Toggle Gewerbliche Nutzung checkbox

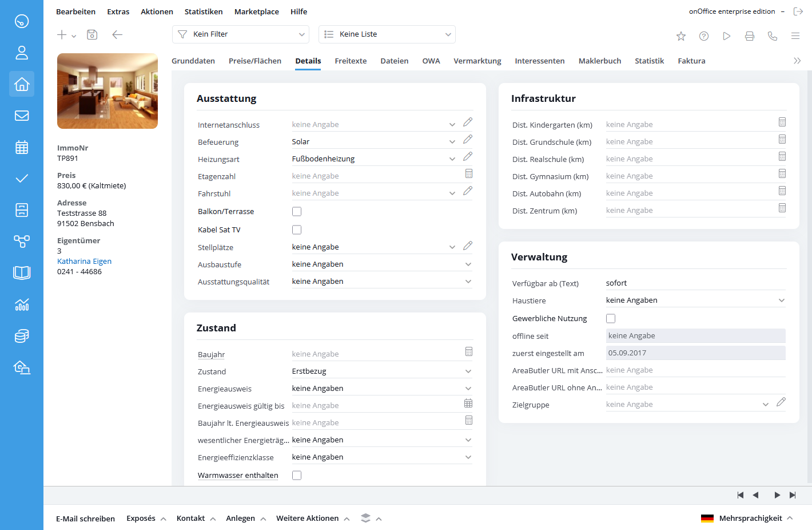(611, 319)
